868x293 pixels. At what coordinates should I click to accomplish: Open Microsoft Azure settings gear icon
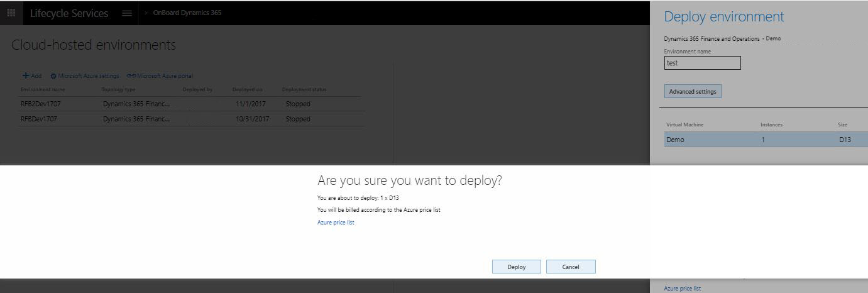pyautogui.click(x=53, y=76)
